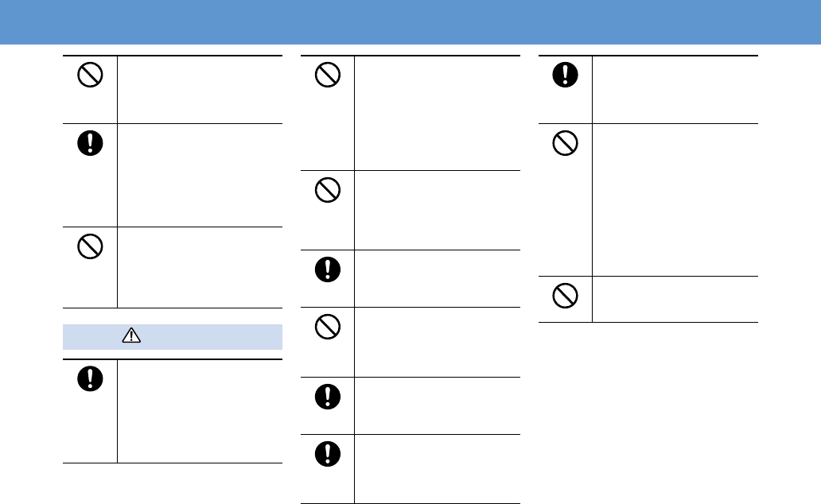Click the mandatory exclamation icon below the first left-column prohibition
Viewport: 821px width, 504px height.
90,143
